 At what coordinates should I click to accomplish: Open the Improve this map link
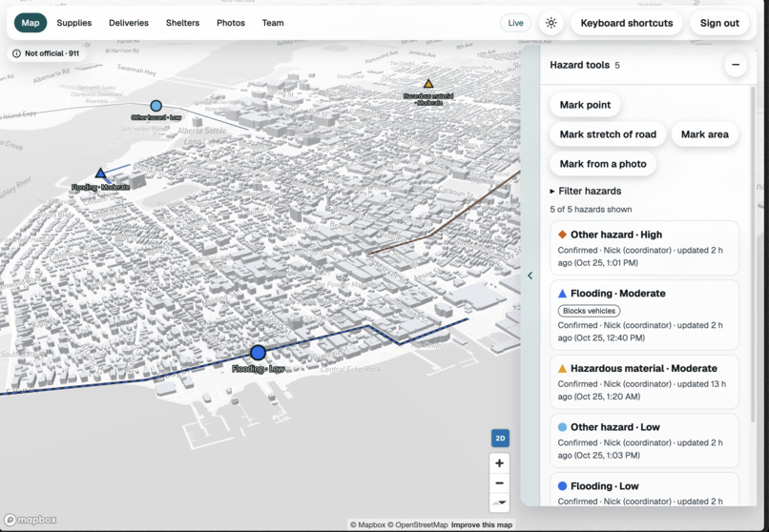point(482,524)
